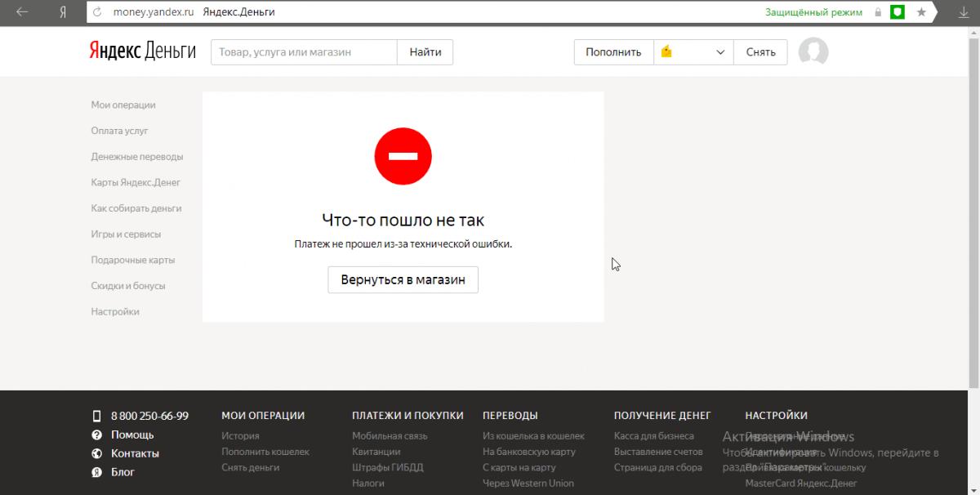
Task: Click На банковскую карту link
Action: coord(529,452)
